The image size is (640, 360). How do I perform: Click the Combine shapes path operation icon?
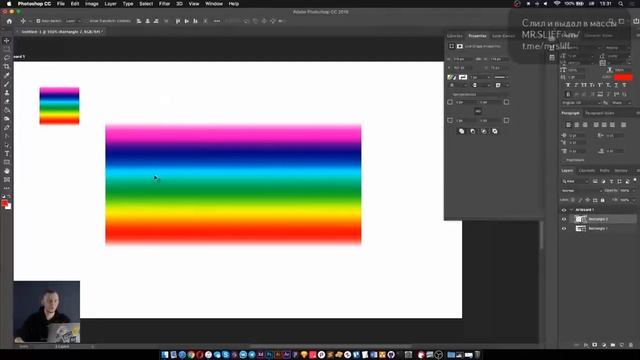tap(462, 131)
